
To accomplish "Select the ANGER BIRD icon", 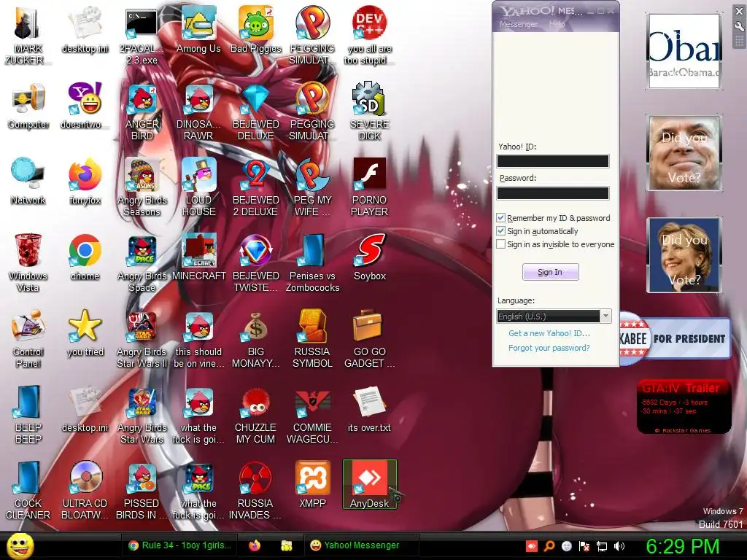I will [142, 112].
